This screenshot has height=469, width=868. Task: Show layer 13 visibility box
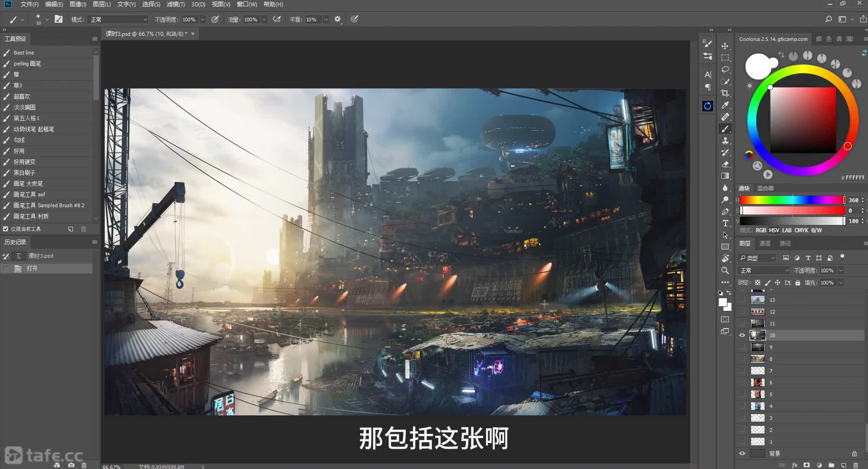coord(742,300)
